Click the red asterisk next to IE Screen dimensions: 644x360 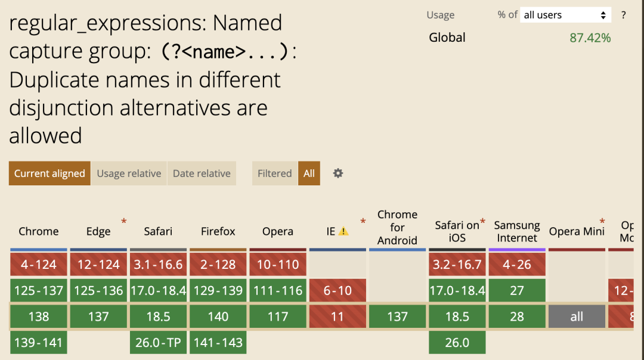(363, 222)
